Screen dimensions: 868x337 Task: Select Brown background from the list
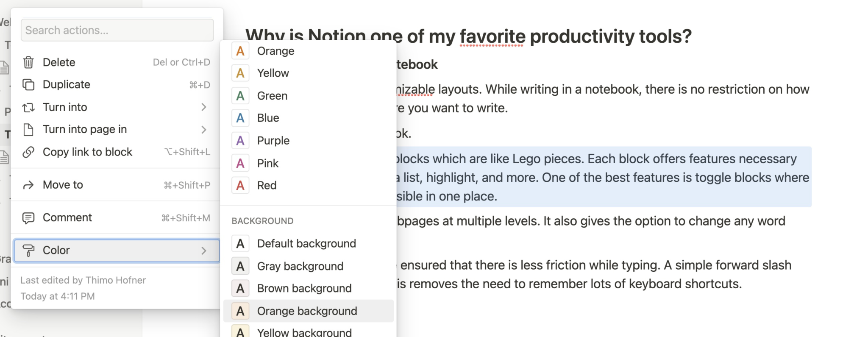pyautogui.click(x=304, y=288)
